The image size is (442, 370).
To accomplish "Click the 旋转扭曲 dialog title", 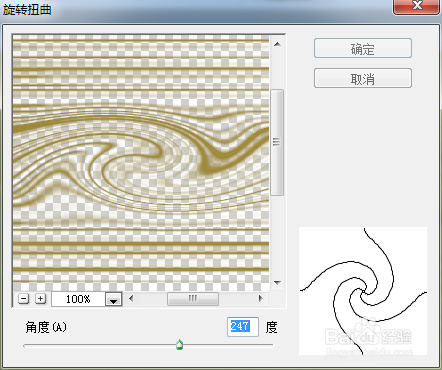I will tap(27, 9).
